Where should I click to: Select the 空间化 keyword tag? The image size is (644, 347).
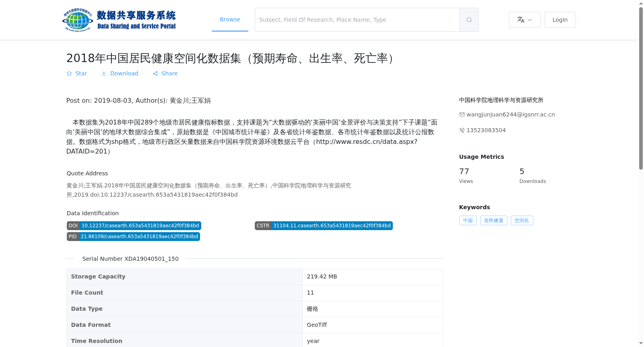pyautogui.click(x=522, y=220)
